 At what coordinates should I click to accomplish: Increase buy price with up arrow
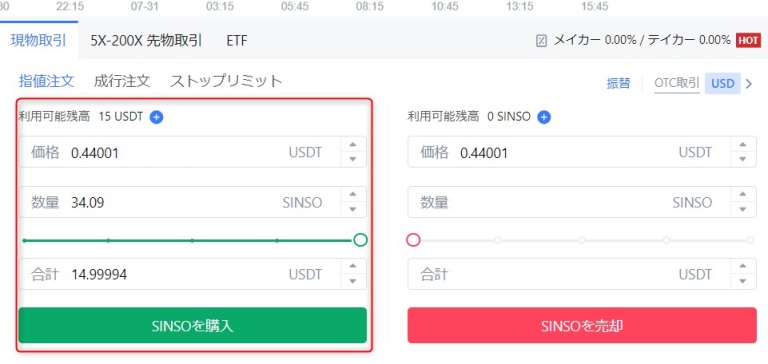pos(352,145)
